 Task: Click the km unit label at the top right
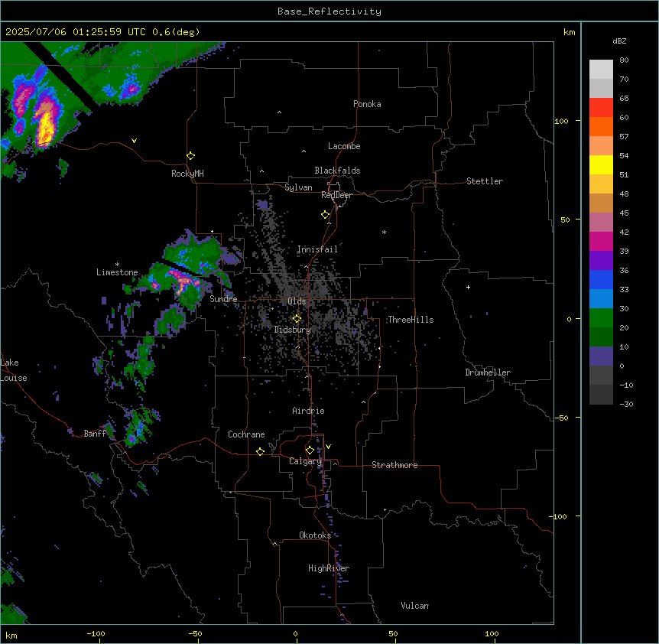[x=570, y=32]
